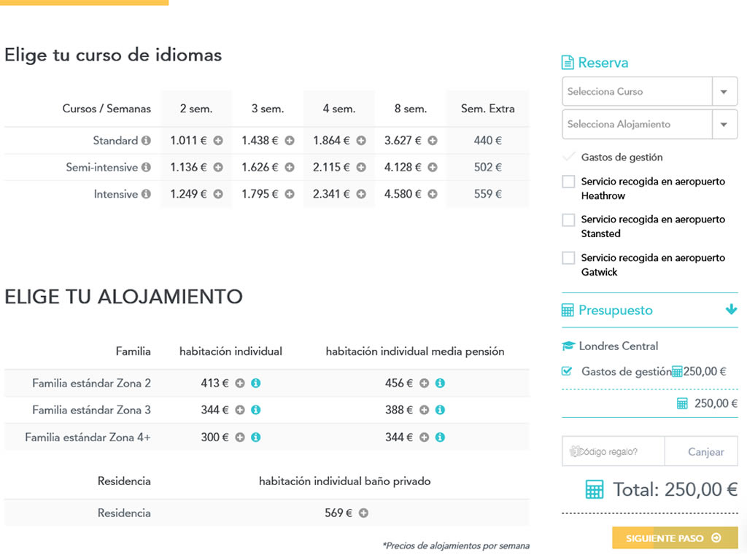The width and height of the screenshot is (747, 560).
Task: Add the Intensive 8-week course at 4.580 €
Action: point(433,195)
